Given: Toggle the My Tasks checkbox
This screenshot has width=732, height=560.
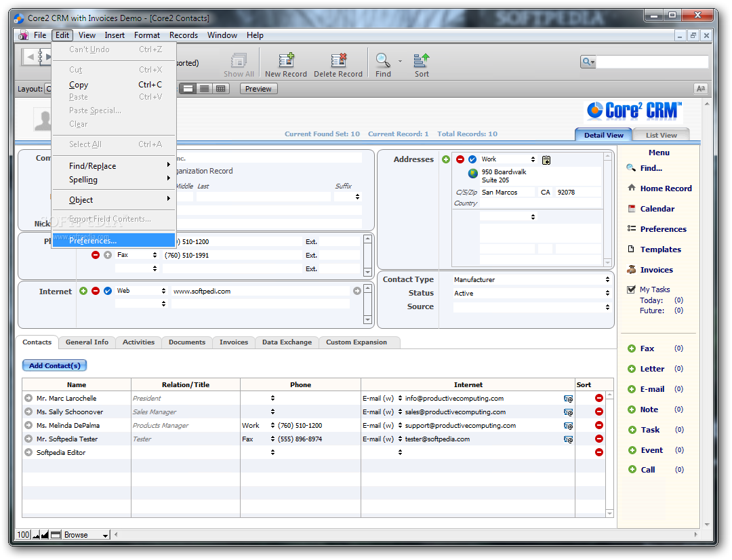Looking at the screenshot, I should (631, 289).
